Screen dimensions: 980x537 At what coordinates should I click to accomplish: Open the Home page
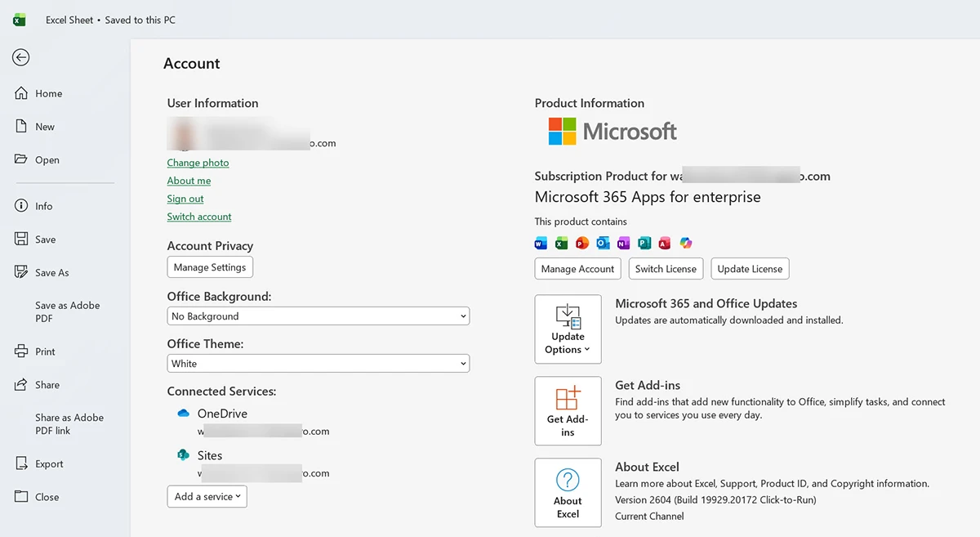tap(49, 94)
